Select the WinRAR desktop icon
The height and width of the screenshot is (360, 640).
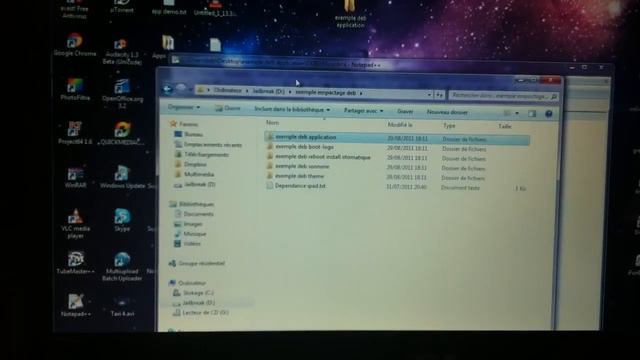click(75, 177)
